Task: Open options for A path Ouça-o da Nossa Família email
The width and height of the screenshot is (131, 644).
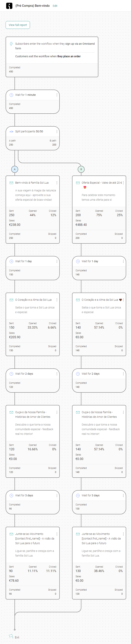Action: coord(57,412)
